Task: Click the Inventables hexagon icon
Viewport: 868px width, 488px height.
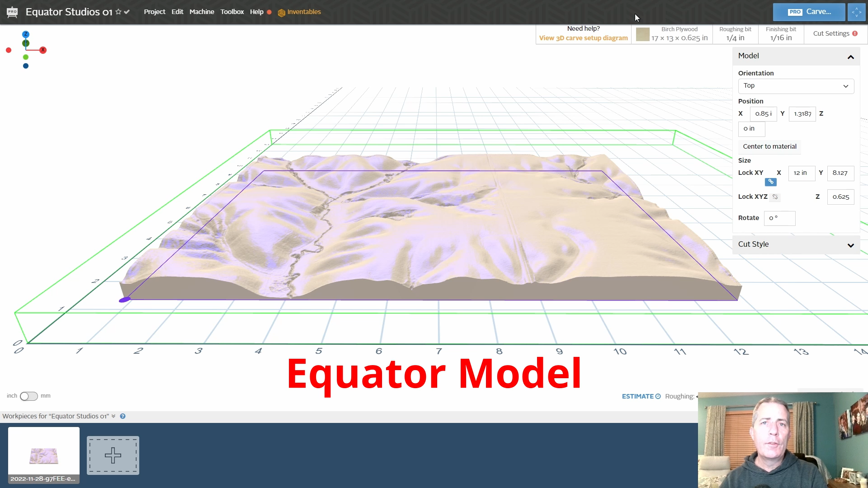Action: click(281, 12)
